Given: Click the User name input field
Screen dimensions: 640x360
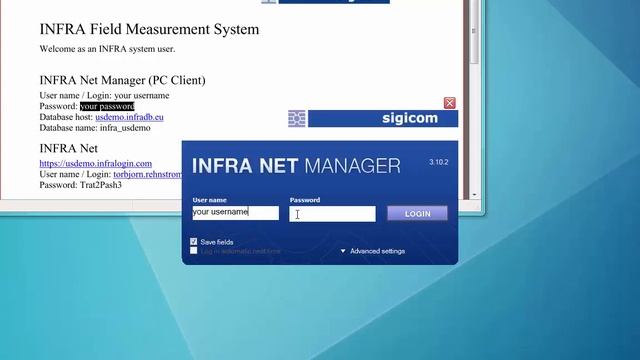Looking at the screenshot, I should point(236,213).
